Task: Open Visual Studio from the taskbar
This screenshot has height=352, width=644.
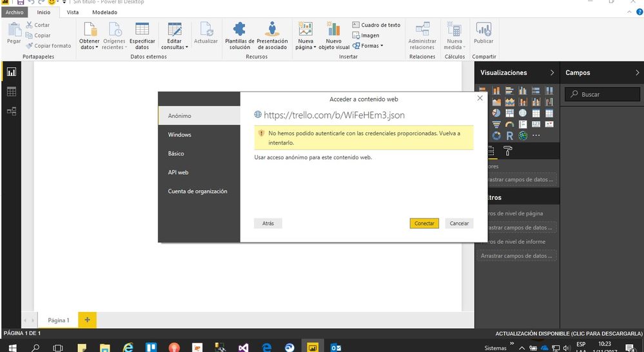Action: 243,348
